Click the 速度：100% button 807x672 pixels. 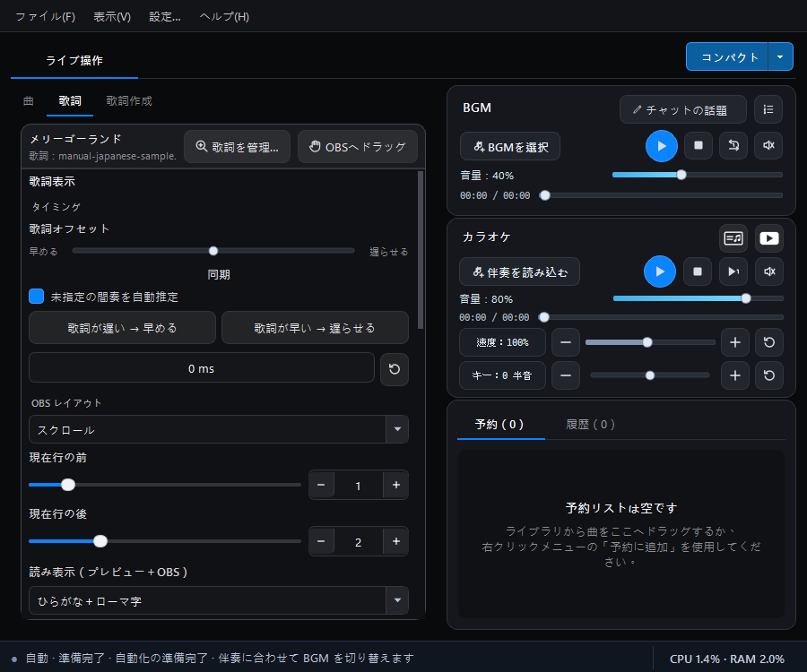[502, 342]
